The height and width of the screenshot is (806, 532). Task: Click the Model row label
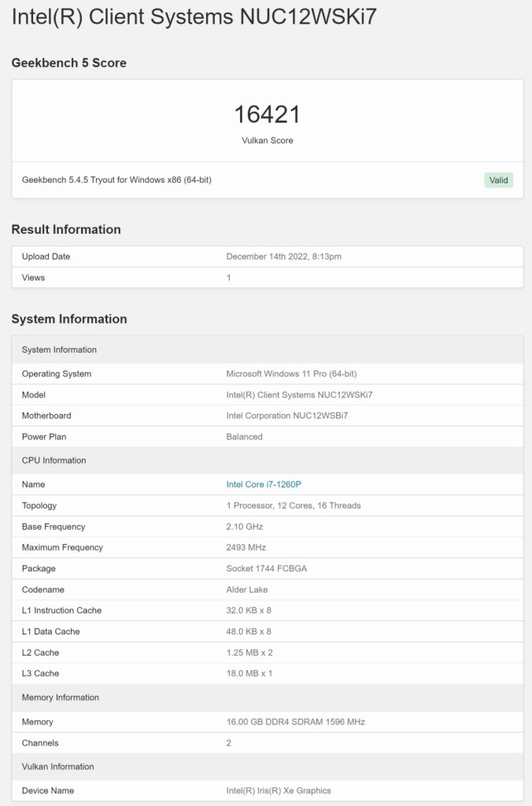pos(33,395)
